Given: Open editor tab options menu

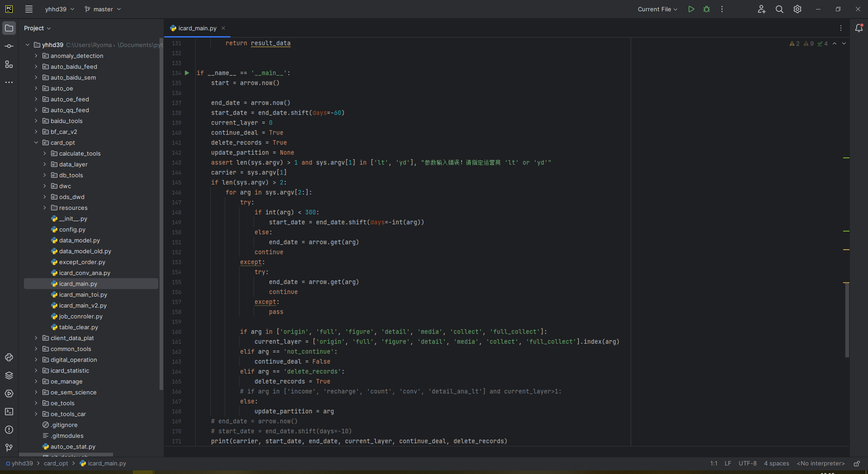Looking at the screenshot, I should (841, 28).
